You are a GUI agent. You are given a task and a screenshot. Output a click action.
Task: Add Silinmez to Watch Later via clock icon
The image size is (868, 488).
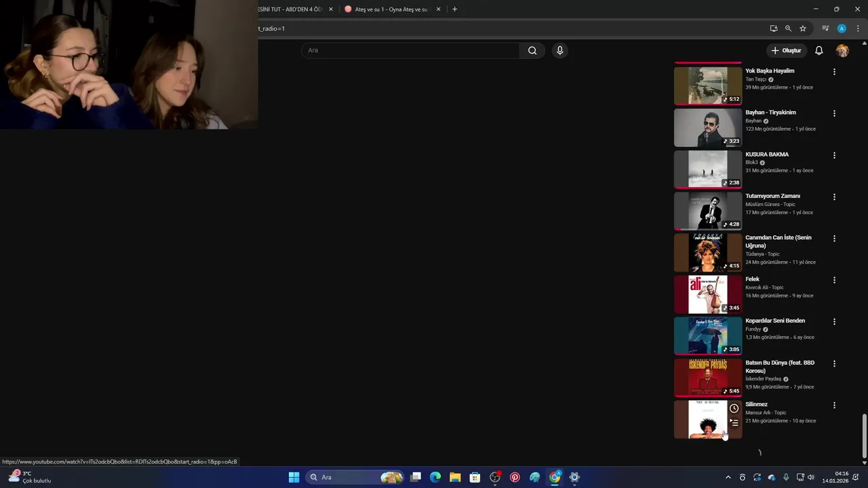point(734,409)
